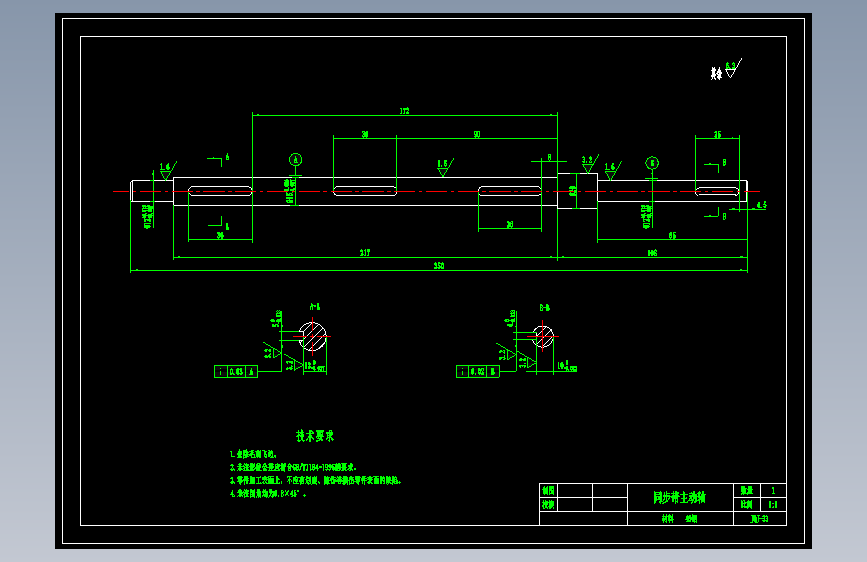
Task: Click the 技术要求 heading
Action: click(x=315, y=436)
